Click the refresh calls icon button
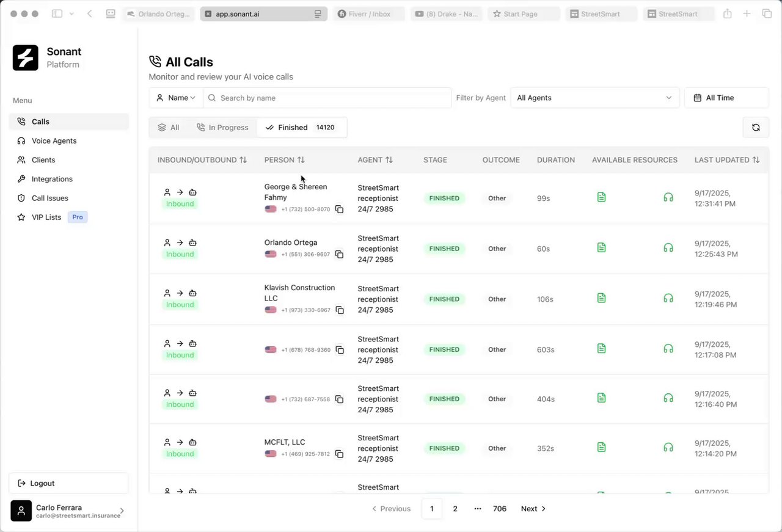Viewport: 782px width, 532px height. [x=756, y=128]
